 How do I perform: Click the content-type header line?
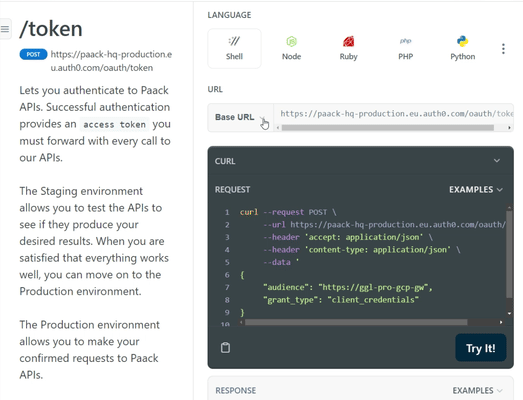point(362,250)
